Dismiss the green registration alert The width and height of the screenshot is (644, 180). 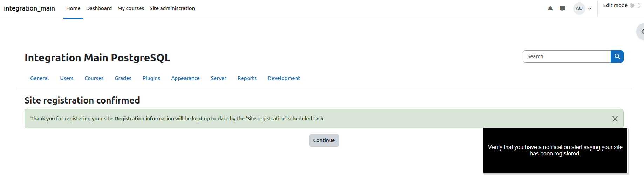tap(615, 119)
